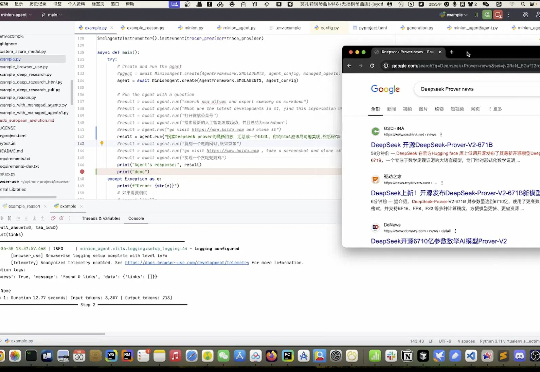The image size is (540, 372).
Task: Open Sublime Text from the Dock
Action: tap(503, 356)
